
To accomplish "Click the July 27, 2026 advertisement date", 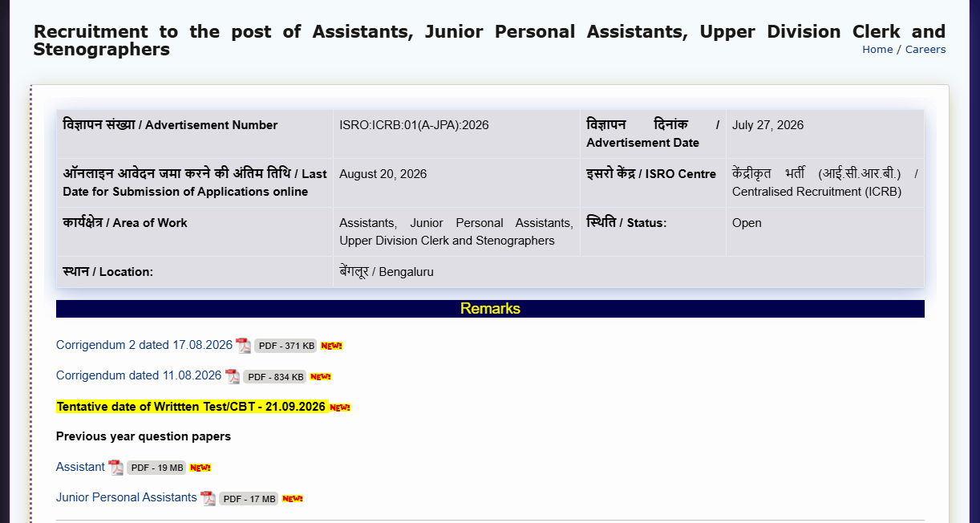I will [767, 125].
